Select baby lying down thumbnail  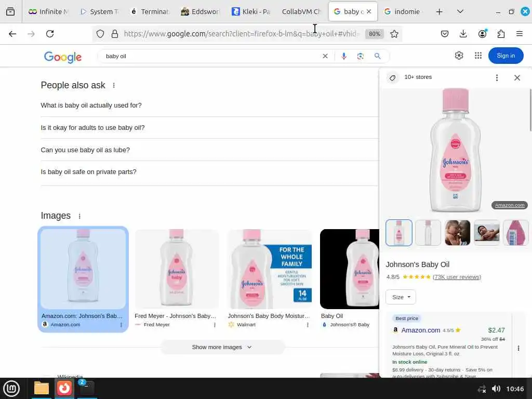click(486, 233)
